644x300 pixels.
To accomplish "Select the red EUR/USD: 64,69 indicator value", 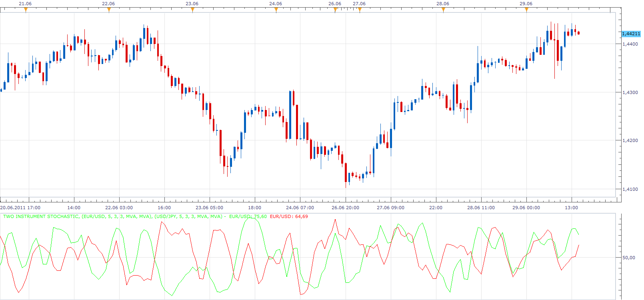I will pyautogui.click(x=289, y=216).
